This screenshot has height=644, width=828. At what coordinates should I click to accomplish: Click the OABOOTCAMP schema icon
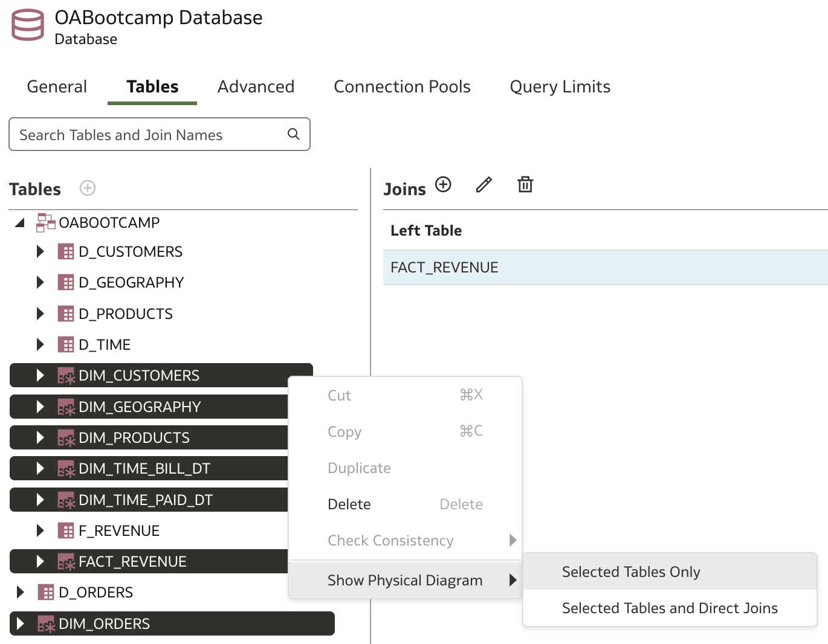46,222
